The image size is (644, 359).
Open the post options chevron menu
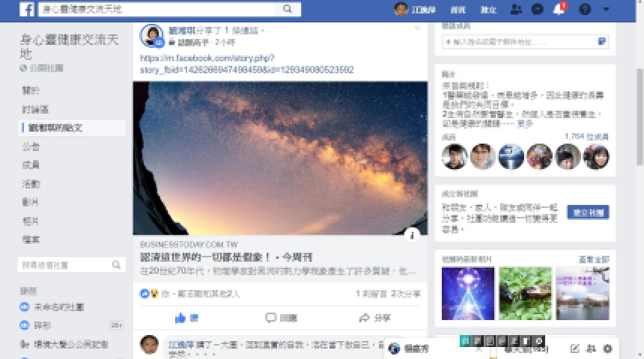tap(417, 28)
